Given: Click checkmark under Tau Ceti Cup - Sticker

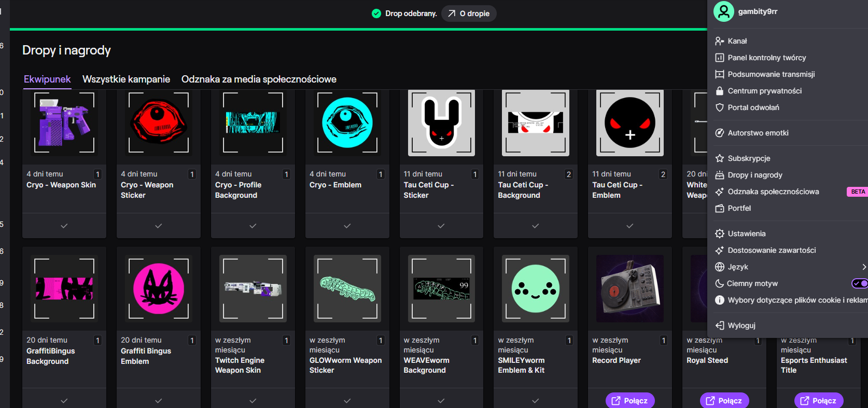Looking at the screenshot, I should [x=441, y=226].
